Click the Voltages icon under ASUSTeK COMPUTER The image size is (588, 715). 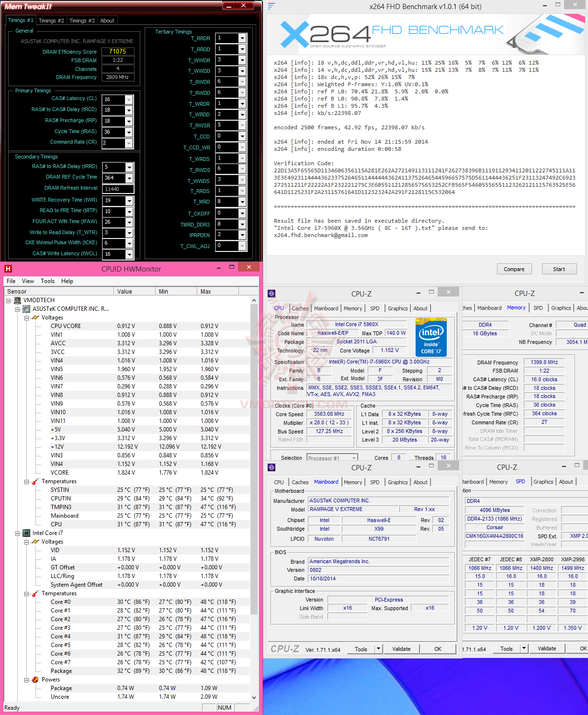point(35,318)
